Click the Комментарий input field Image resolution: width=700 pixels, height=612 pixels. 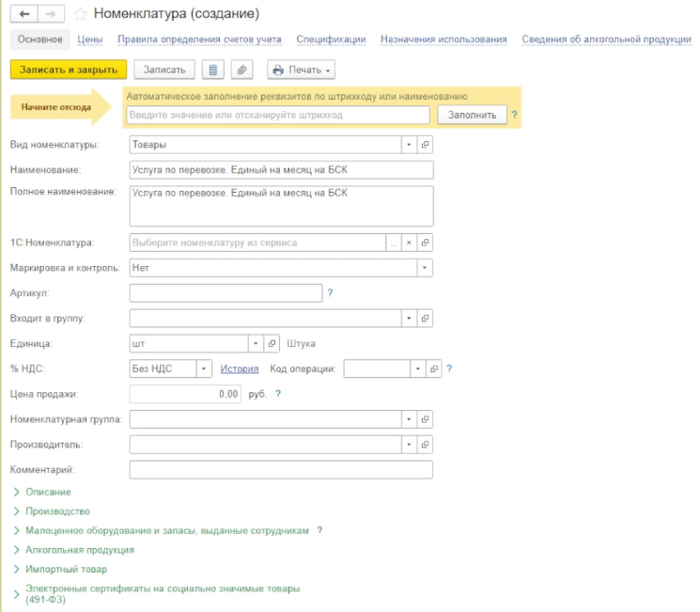point(281,469)
